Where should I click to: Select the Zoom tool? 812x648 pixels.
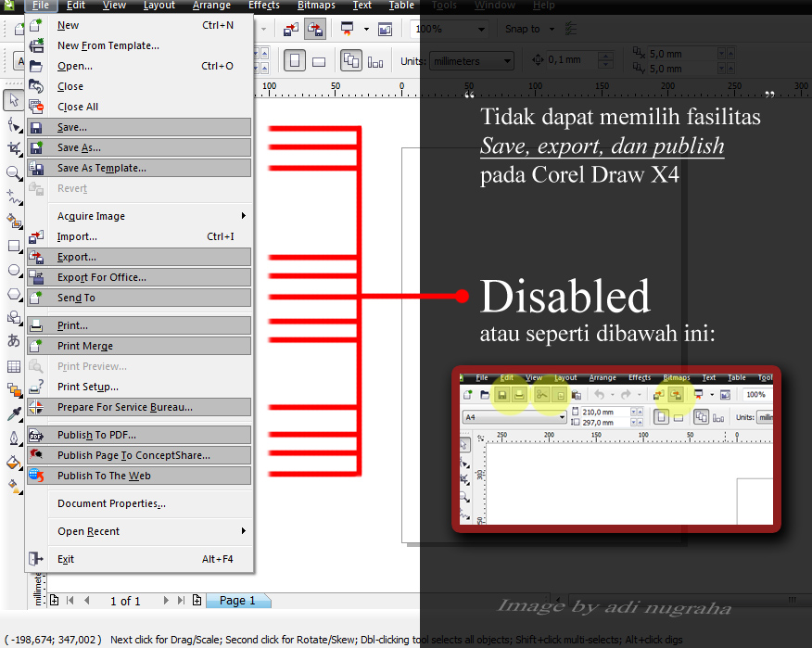point(12,172)
